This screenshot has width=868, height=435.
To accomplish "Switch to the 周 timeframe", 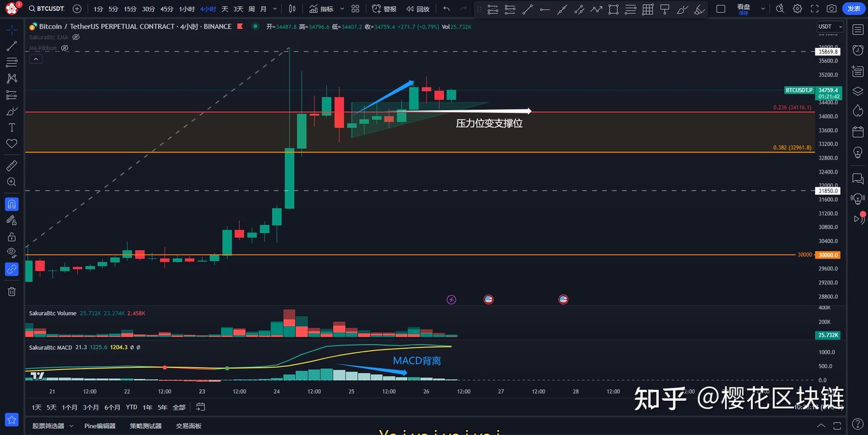I will (251, 9).
